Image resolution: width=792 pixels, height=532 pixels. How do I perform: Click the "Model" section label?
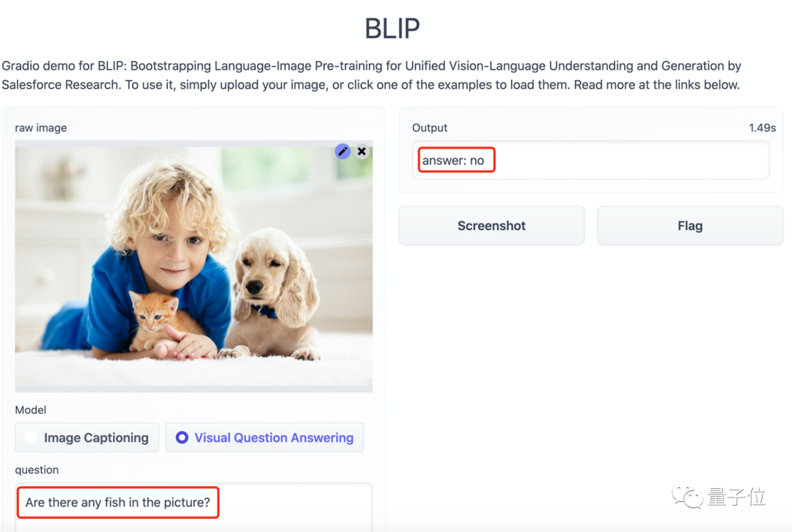pyautogui.click(x=31, y=410)
